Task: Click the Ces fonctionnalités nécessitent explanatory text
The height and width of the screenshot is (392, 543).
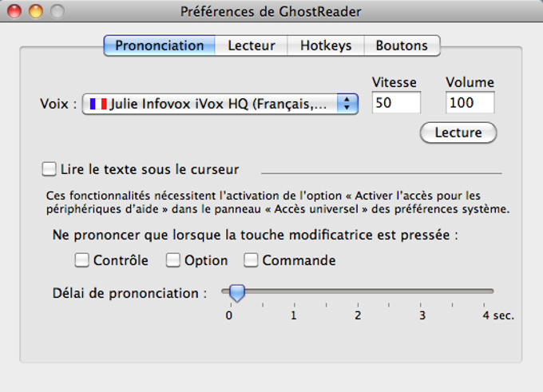Action: [x=278, y=202]
